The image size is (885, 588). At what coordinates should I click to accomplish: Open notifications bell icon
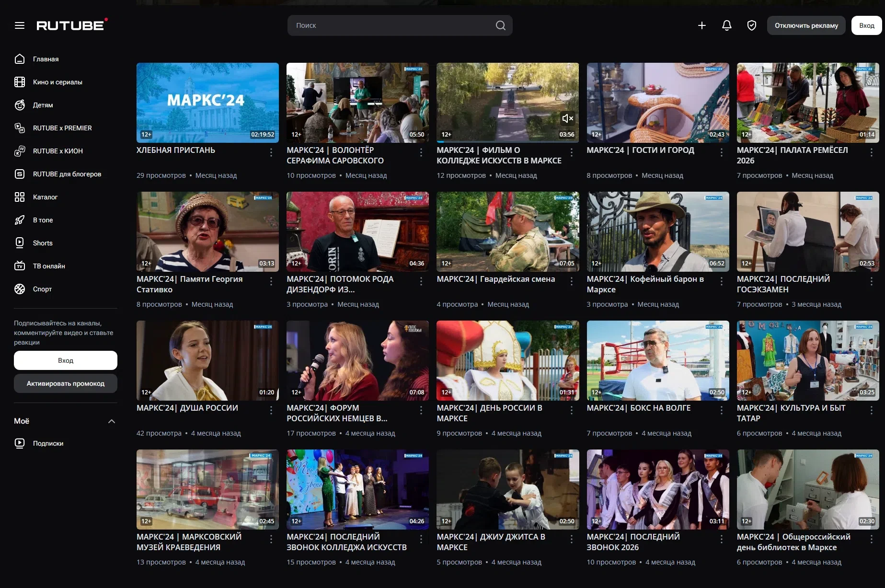[727, 25]
